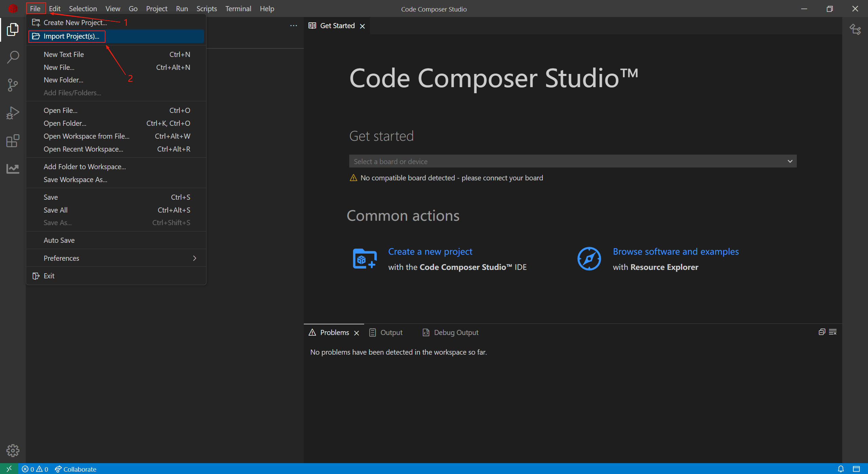Open the Run menu
The width and height of the screenshot is (868, 474).
coord(182,9)
